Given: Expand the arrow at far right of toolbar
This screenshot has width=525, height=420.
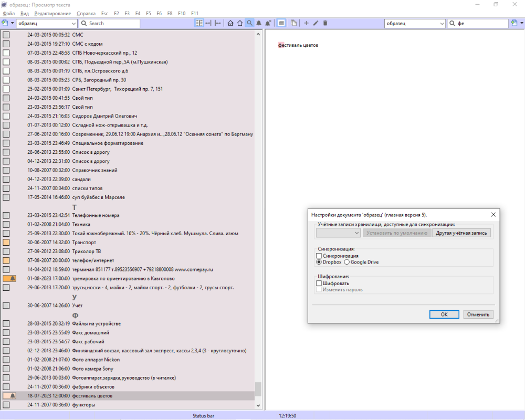Looking at the screenshot, I should pyautogui.click(x=522, y=23).
